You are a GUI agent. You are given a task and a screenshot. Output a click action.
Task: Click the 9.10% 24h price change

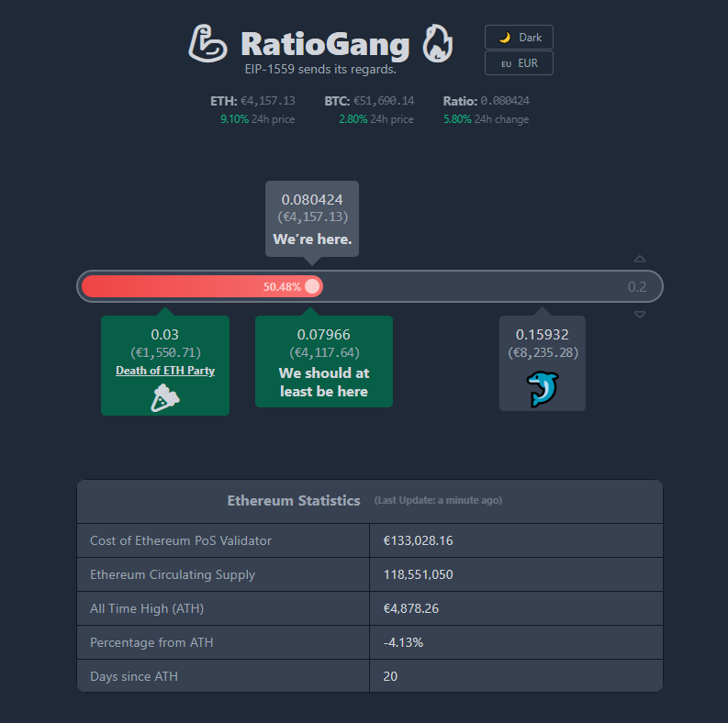tap(234, 119)
